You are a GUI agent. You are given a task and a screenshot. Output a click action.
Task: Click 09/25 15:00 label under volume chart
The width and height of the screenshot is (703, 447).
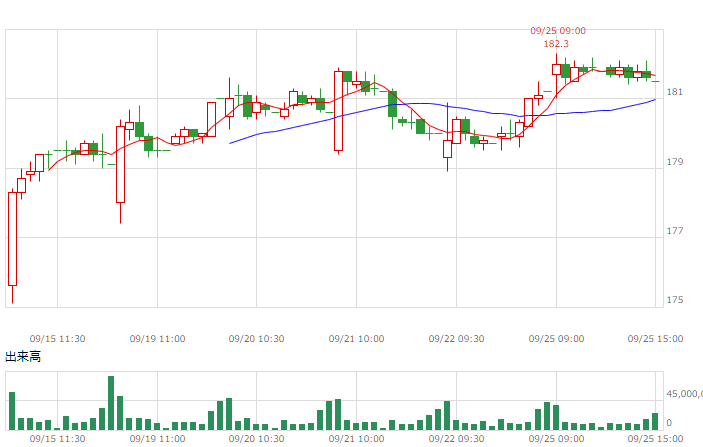[x=655, y=438]
